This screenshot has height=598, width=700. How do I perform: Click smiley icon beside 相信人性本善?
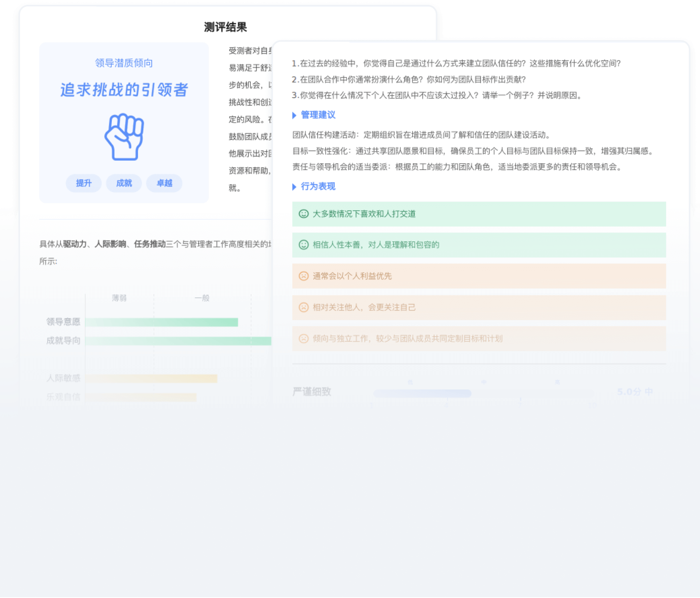304,245
